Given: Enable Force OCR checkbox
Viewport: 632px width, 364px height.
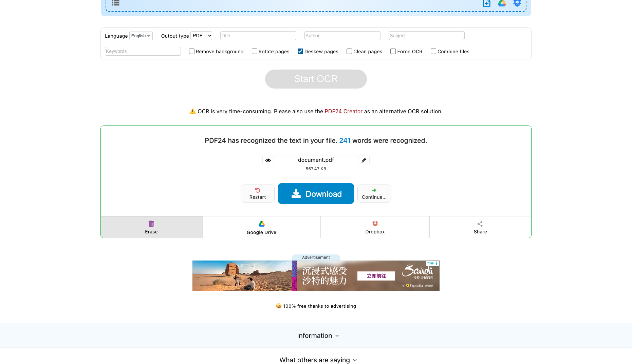Looking at the screenshot, I should (393, 51).
